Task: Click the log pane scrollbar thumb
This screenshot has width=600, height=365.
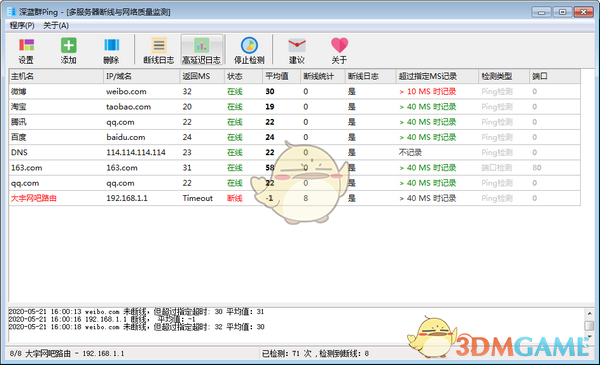Action: 589,326
